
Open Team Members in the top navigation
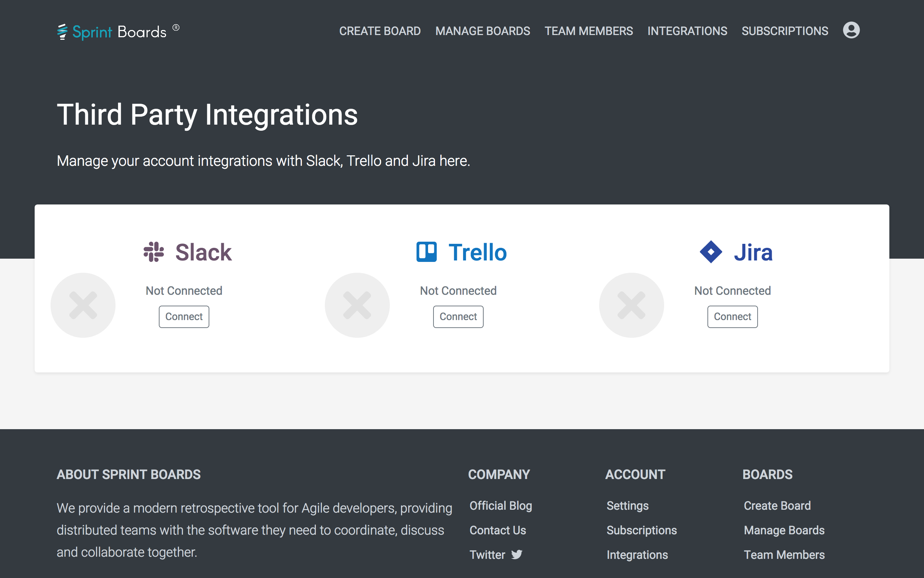589,31
